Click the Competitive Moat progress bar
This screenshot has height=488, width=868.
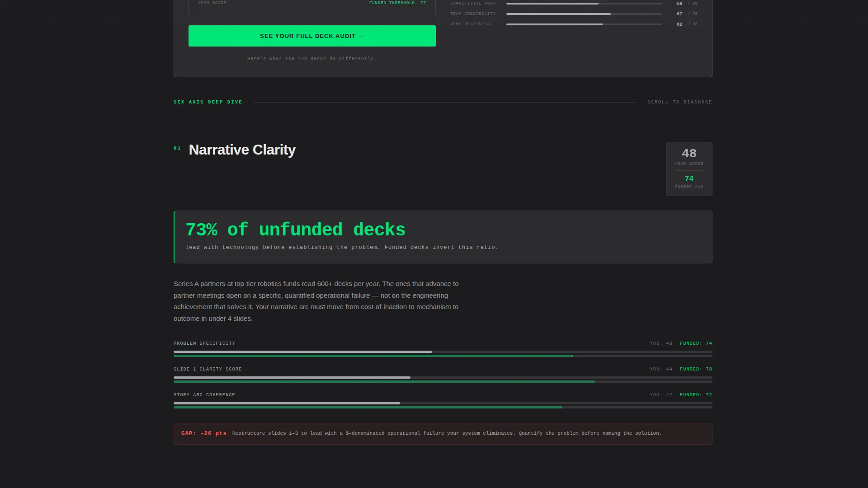point(584,4)
